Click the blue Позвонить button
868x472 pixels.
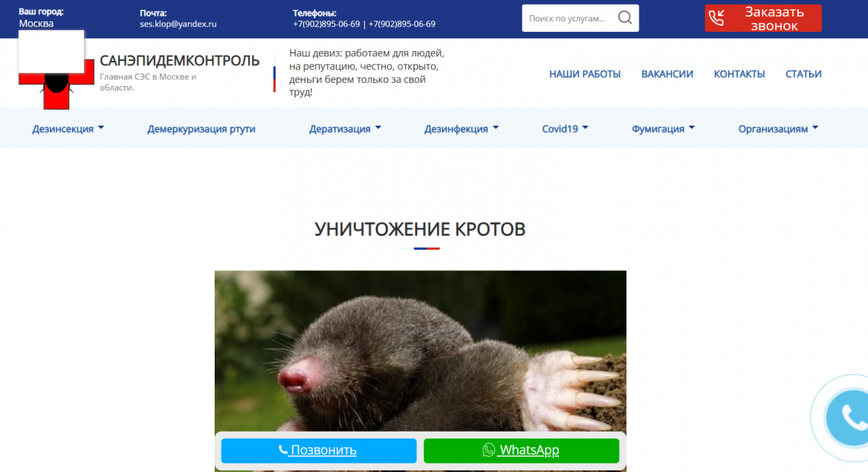(x=318, y=451)
